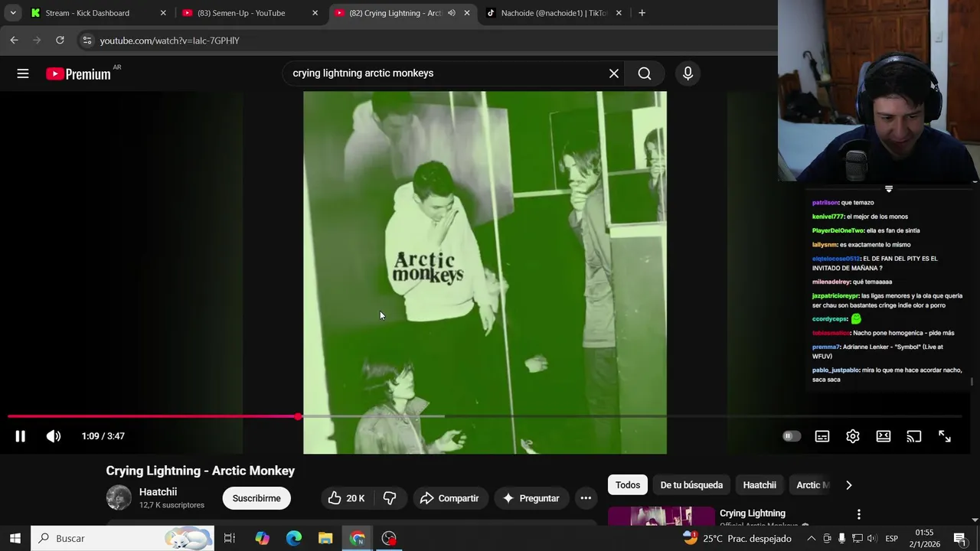
Task: Open the system volume control
Action: pyautogui.click(x=871, y=539)
